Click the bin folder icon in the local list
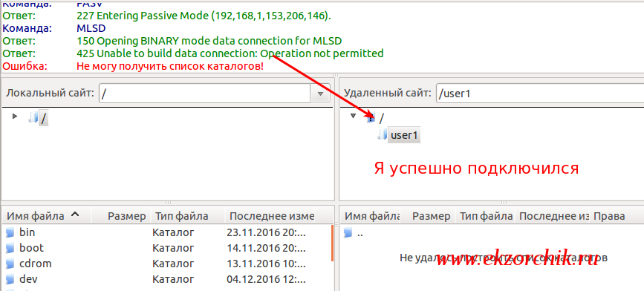The image size is (644, 291). click(10, 233)
